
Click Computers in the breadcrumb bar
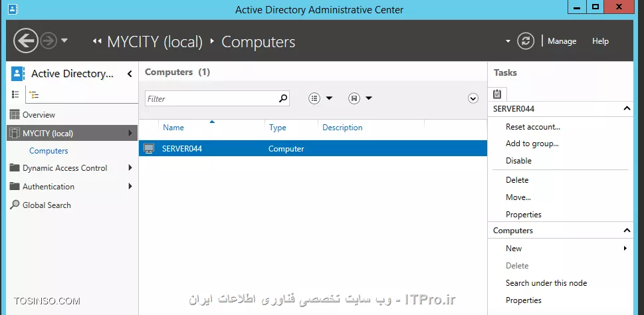click(x=259, y=42)
